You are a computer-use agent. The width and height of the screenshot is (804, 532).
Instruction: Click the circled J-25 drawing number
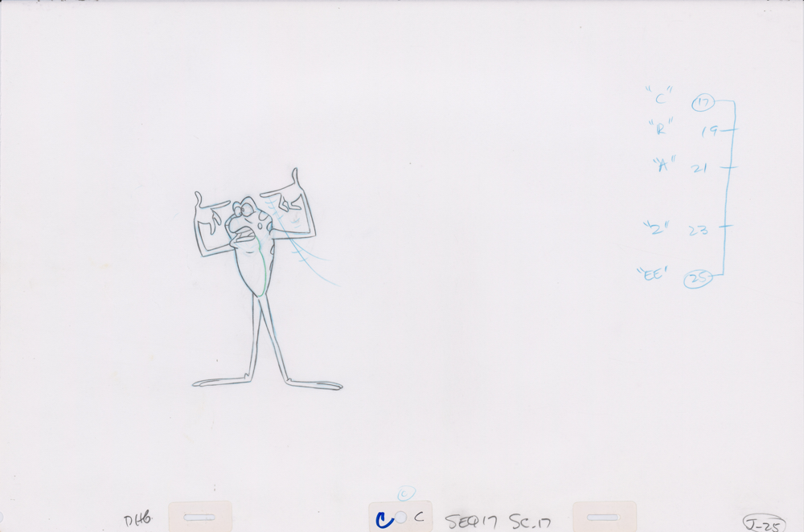click(763, 522)
